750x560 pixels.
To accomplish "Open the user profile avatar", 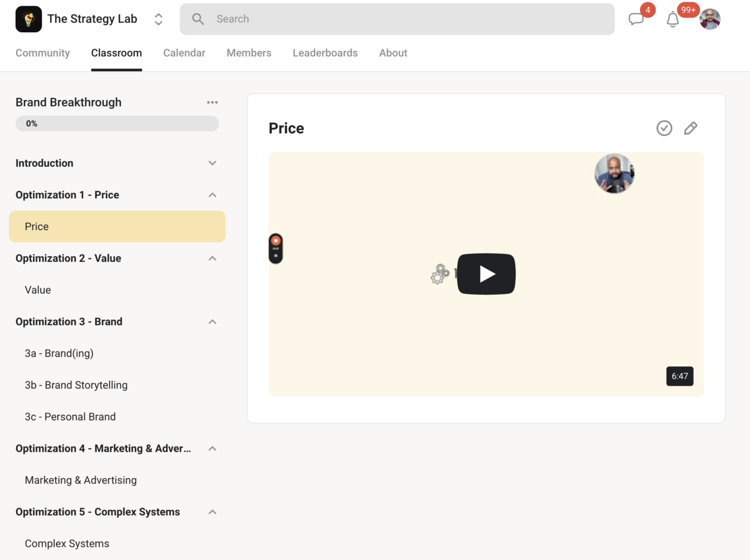I will 710,19.
